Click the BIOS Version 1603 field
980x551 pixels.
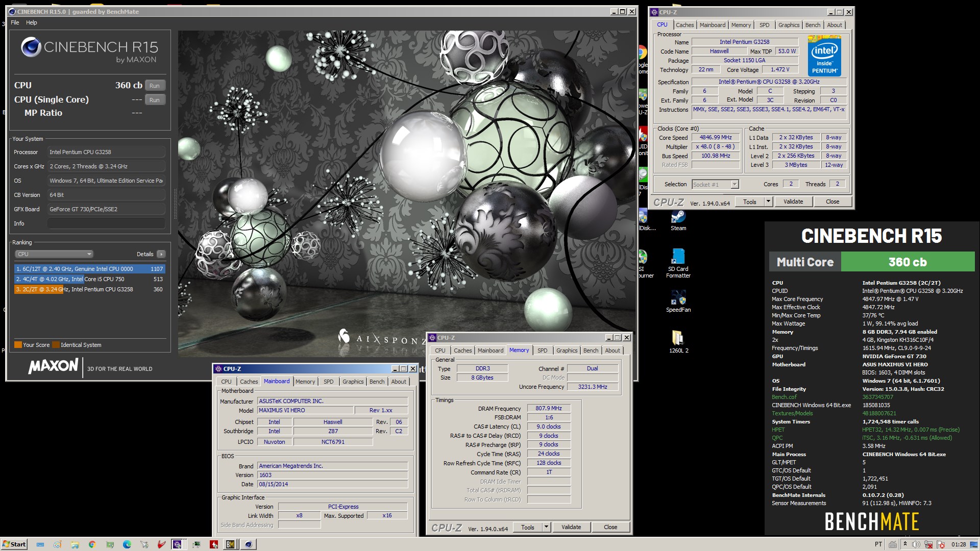click(332, 475)
